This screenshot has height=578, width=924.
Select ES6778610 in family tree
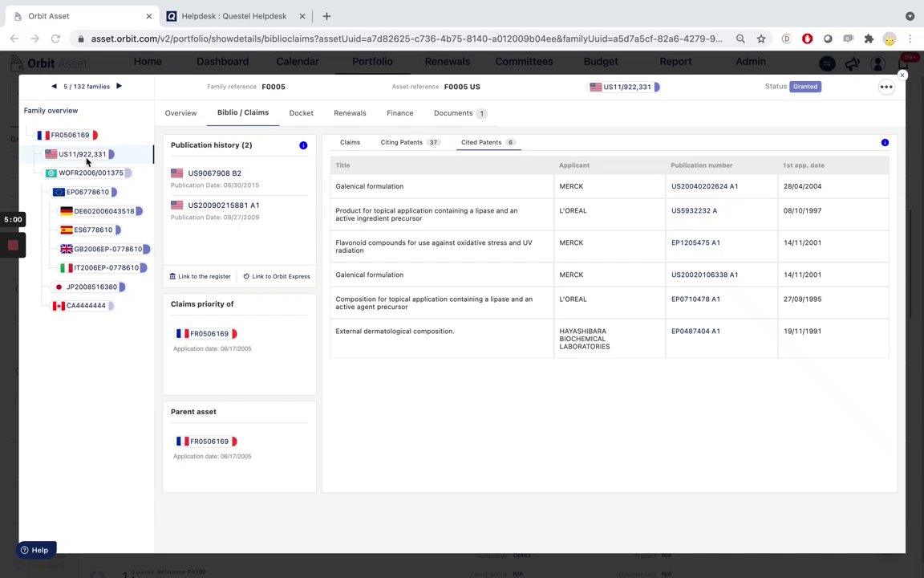90,230
